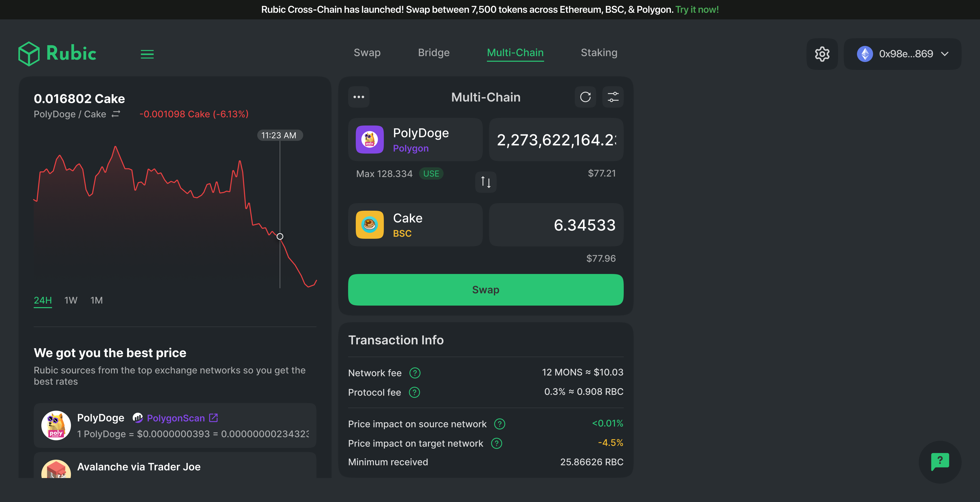Viewport: 980px width, 502px height.
Task: Click Protocol fee info question icon
Action: pos(414,392)
